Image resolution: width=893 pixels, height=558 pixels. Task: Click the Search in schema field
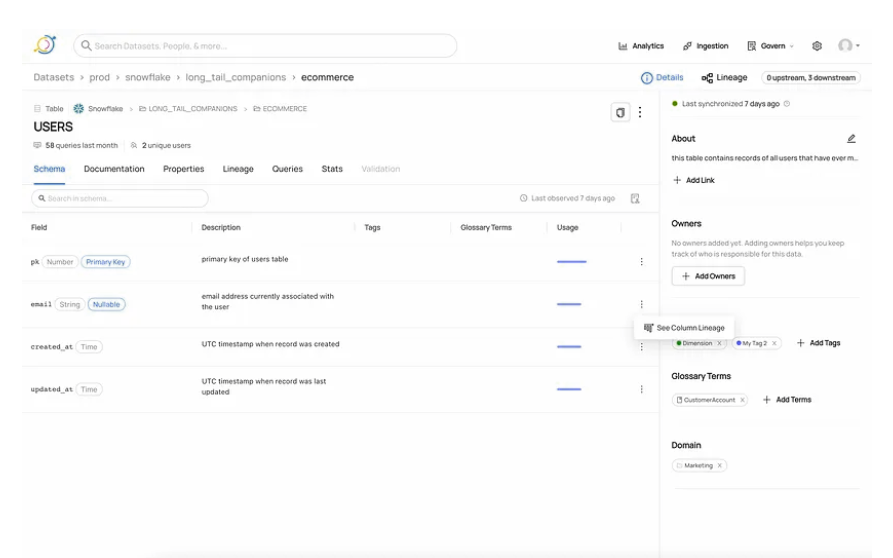(120, 199)
